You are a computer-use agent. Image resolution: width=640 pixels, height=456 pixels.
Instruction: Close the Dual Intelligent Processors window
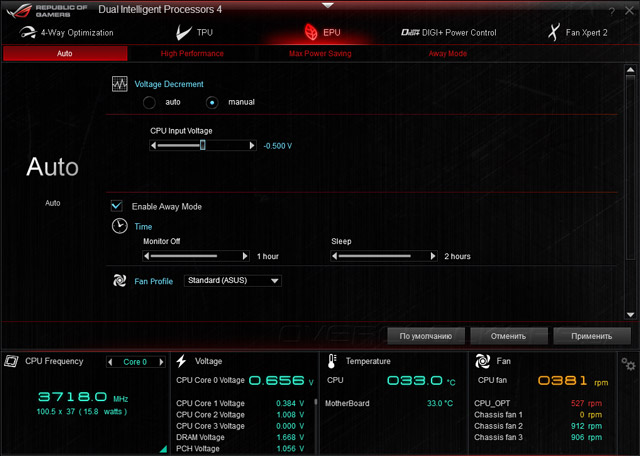(x=629, y=11)
